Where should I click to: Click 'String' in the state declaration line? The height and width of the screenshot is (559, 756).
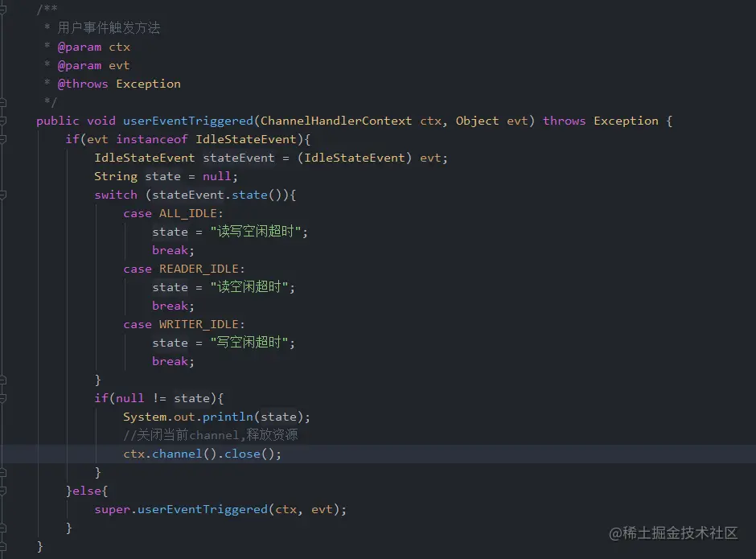pos(116,176)
